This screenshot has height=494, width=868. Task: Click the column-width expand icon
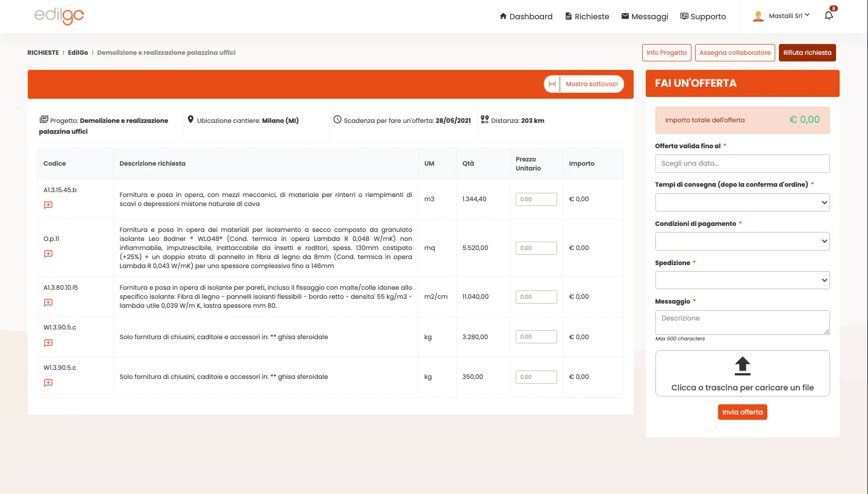(552, 84)
